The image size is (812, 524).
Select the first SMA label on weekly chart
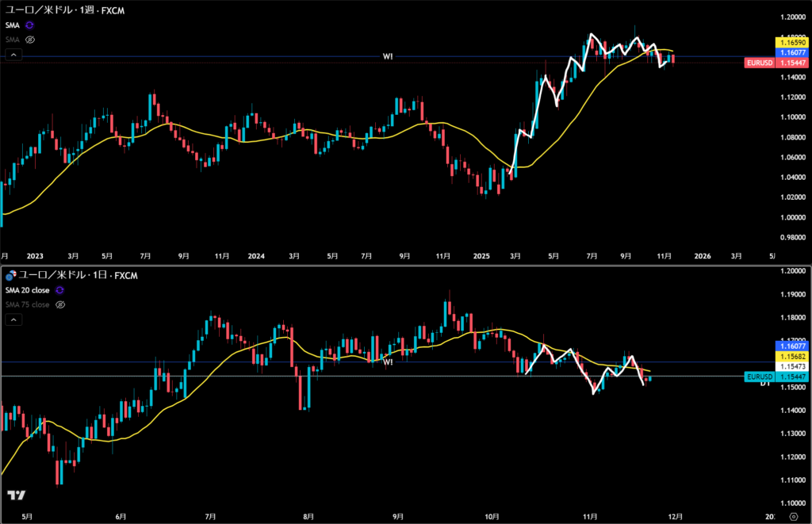tap(12, 25)
